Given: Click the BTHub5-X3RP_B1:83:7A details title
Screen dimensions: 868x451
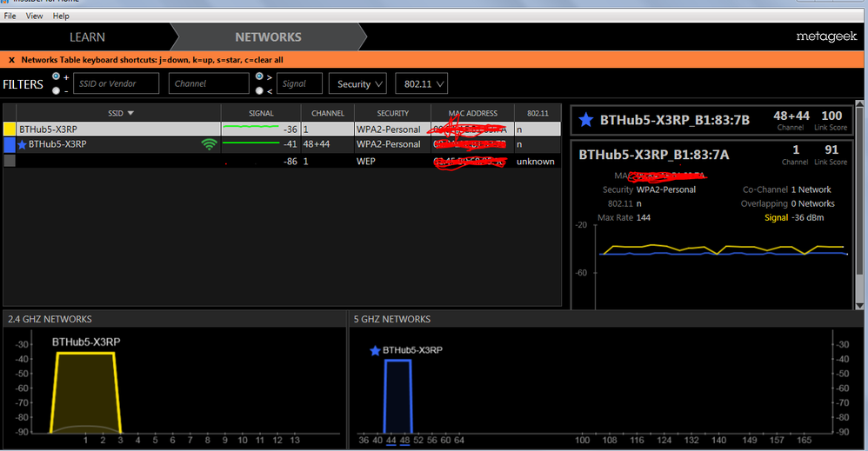Looking at the screenshot, I should click(654, 155).
